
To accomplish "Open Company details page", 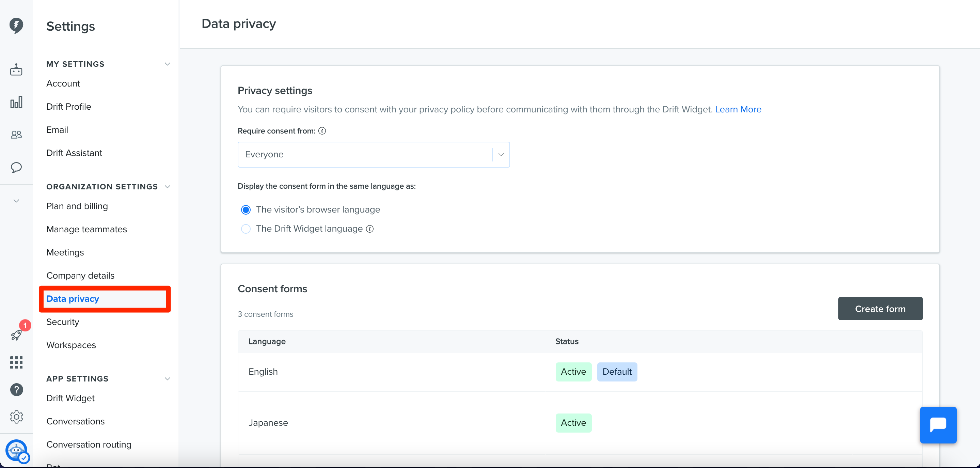I will 80,276.
